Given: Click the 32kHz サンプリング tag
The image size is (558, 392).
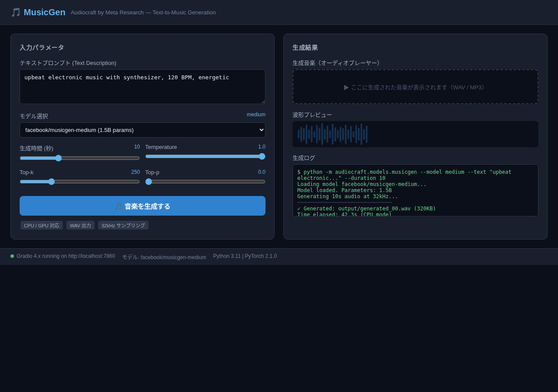Looking at the screenshot, I should 123,225.
